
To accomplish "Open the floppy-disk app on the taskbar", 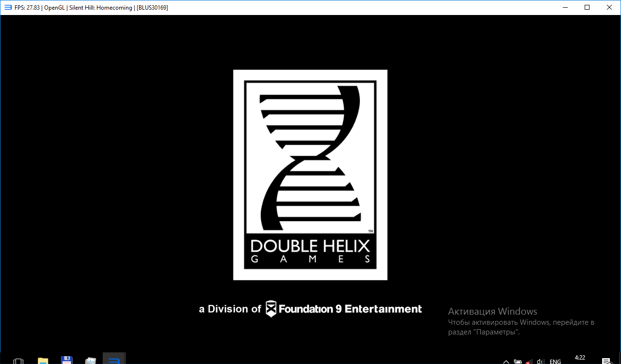I will (67, 360).
